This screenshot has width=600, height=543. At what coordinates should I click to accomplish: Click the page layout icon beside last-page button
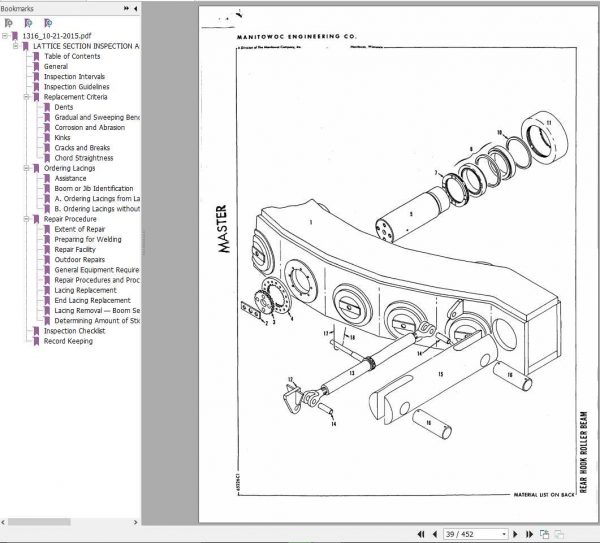tap(544, 534)
